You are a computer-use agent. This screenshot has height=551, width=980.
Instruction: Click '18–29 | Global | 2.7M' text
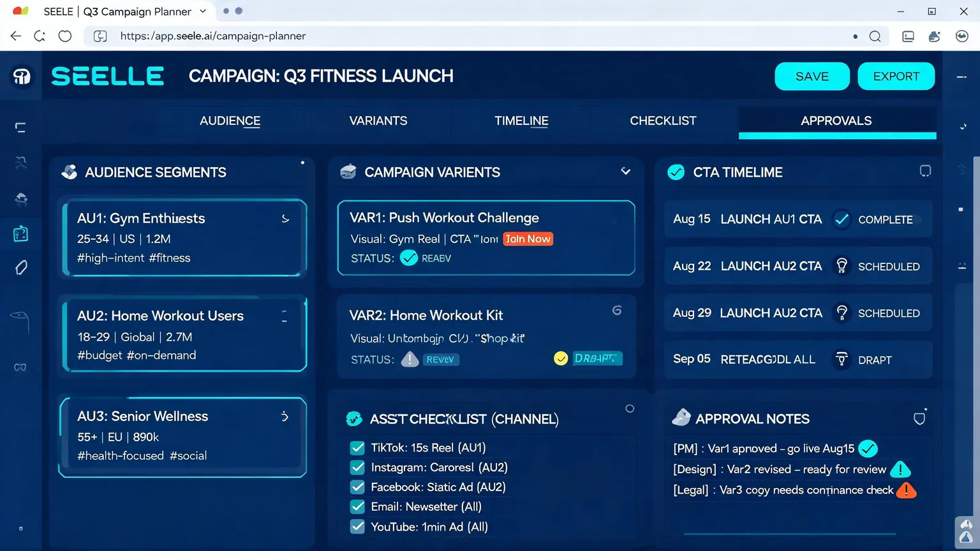[135, 337]
